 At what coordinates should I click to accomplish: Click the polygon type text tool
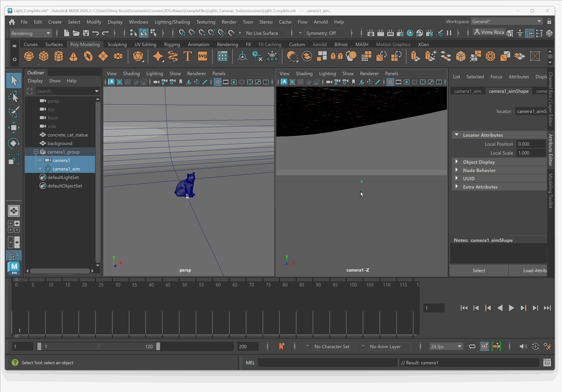[x=188, y=56]
